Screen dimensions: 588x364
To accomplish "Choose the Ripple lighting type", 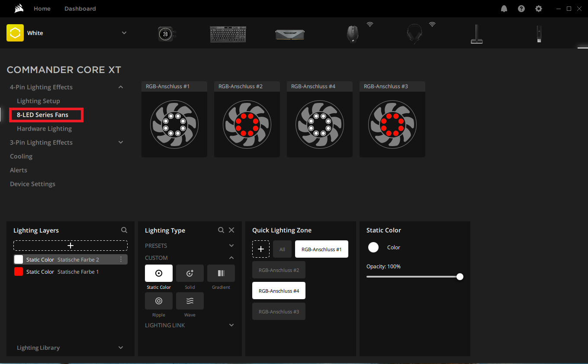I will 159,301.
